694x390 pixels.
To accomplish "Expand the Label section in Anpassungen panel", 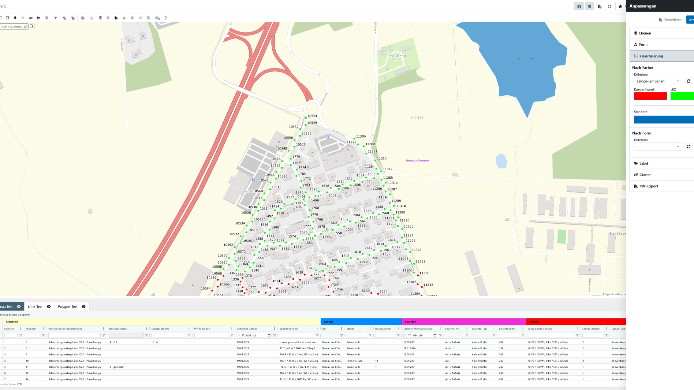I will click(x=662, y=163).
